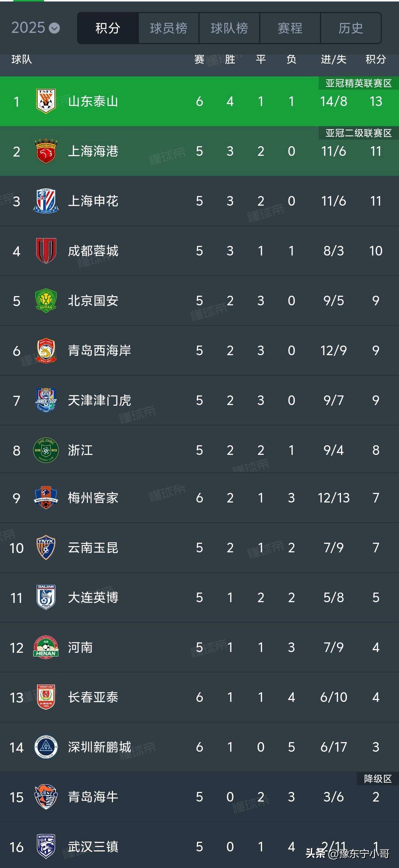Switch to the 球员榜 tab

pos(168,28)
